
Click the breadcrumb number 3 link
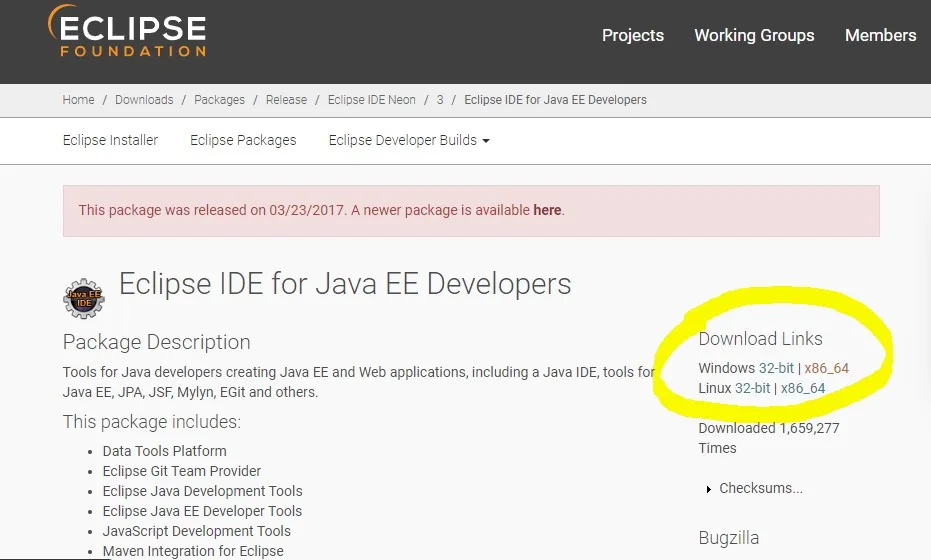click(440, 100)
